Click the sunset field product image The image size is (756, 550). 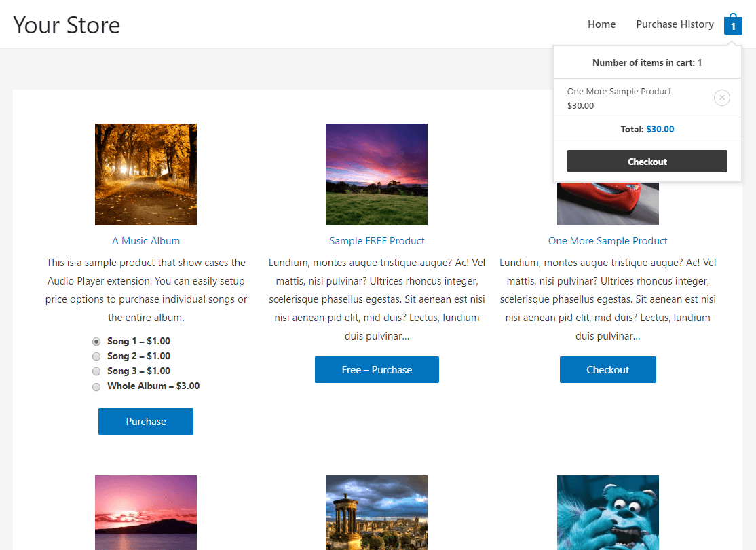coord(377,174)
